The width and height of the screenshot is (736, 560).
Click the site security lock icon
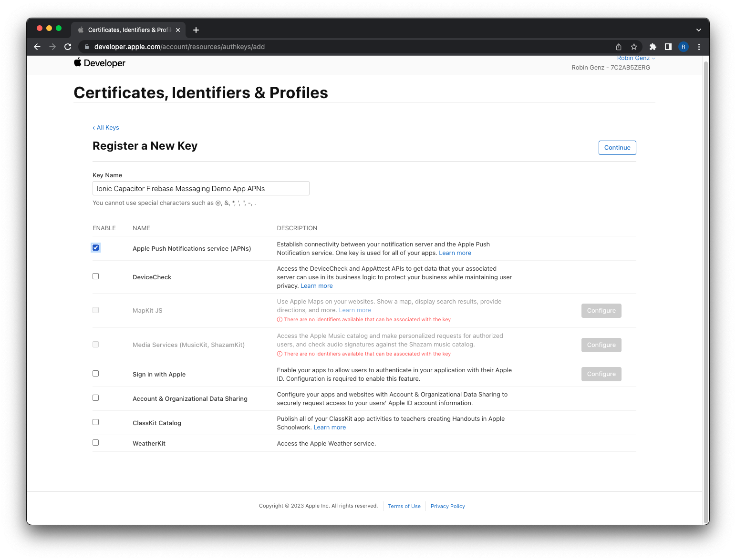point(86,47)
